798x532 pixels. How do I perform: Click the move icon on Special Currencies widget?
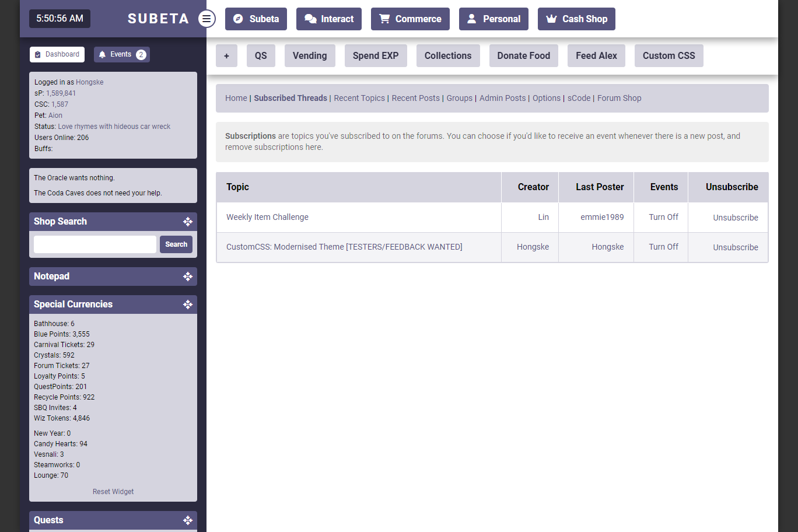click(x=188, y=304)
